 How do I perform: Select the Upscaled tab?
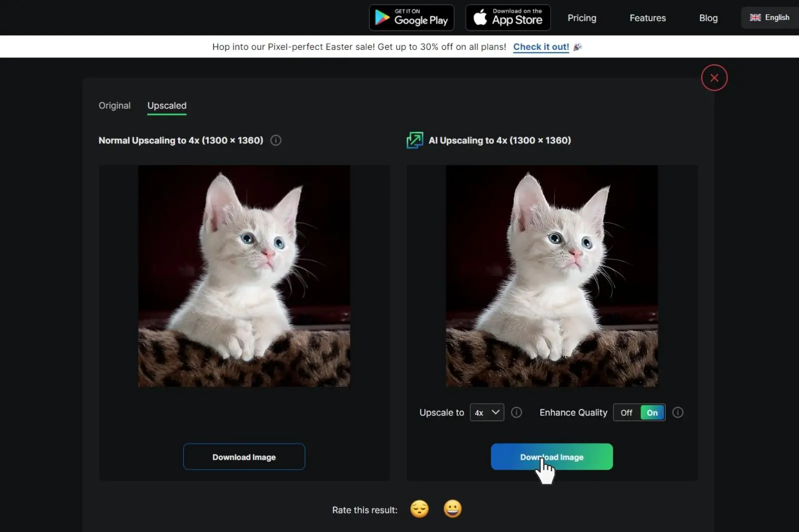(167, 106)
